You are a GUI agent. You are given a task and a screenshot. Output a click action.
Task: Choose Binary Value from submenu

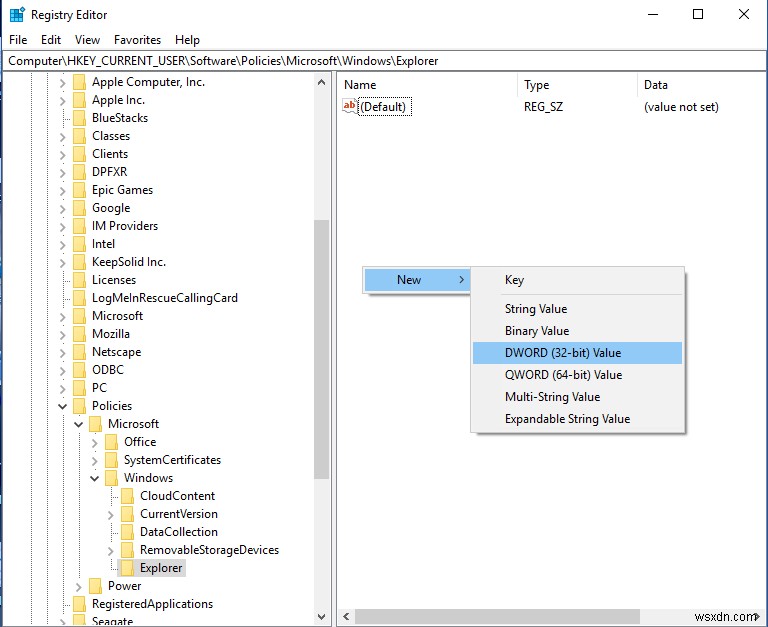point(577,331)
